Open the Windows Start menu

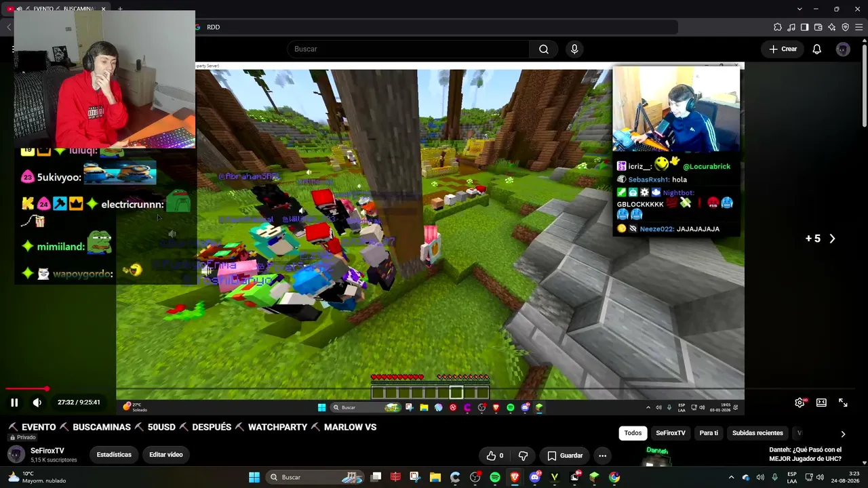click(254, 477)
